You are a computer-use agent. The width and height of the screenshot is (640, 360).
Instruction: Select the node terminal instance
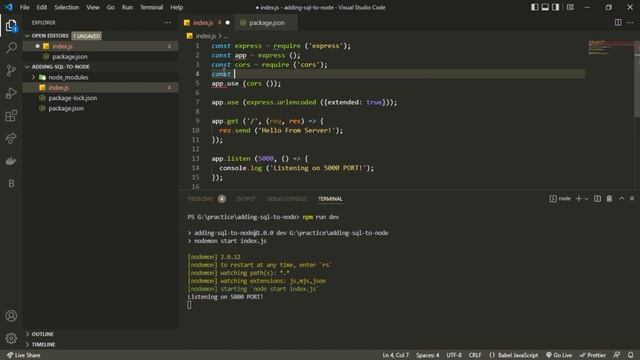[560, 198]
